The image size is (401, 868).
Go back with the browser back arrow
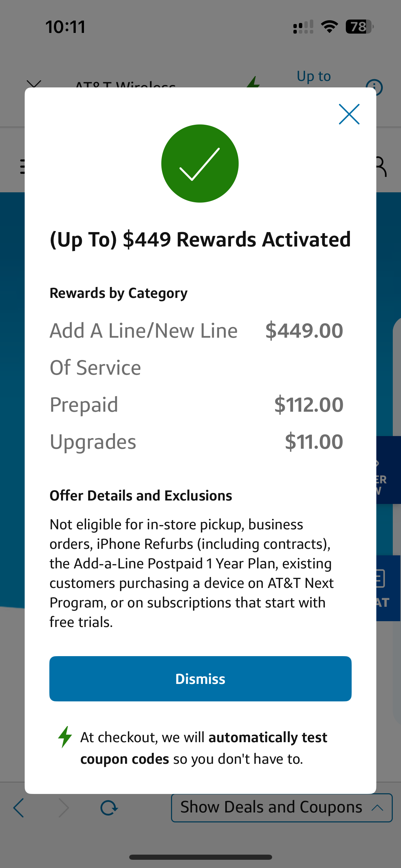pyautogui.click(x=19, y=808)
